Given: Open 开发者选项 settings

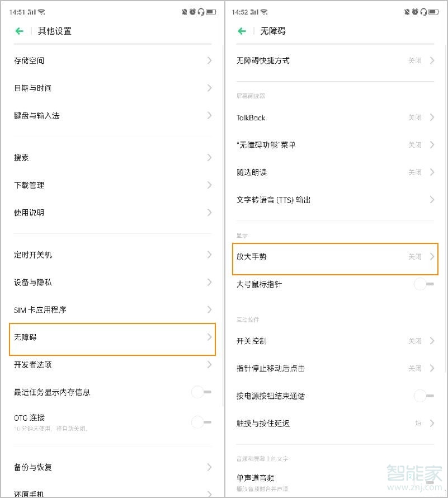Looking at the screenshot, I should point(112,365).
